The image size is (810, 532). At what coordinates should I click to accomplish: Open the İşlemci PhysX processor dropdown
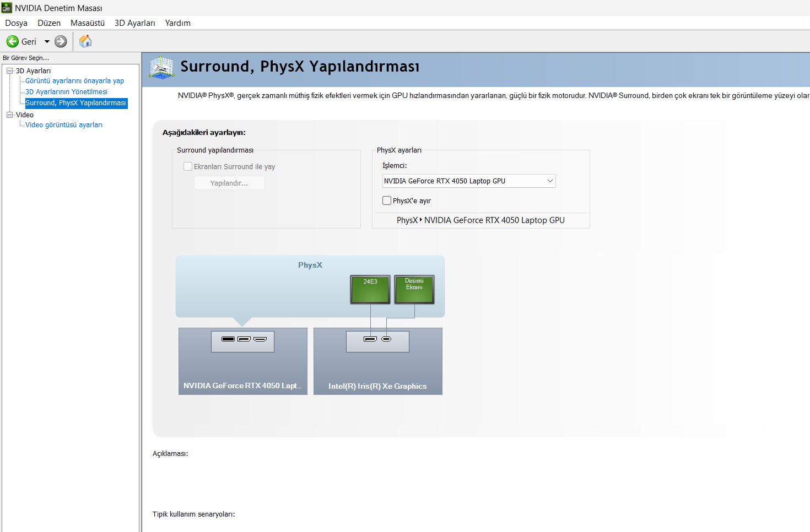(x=469, y=181)
